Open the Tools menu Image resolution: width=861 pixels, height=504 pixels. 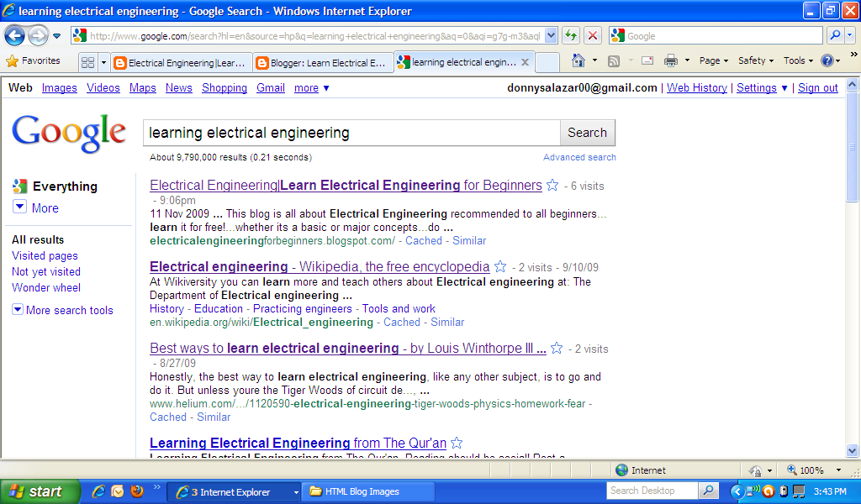pos(798,60)
